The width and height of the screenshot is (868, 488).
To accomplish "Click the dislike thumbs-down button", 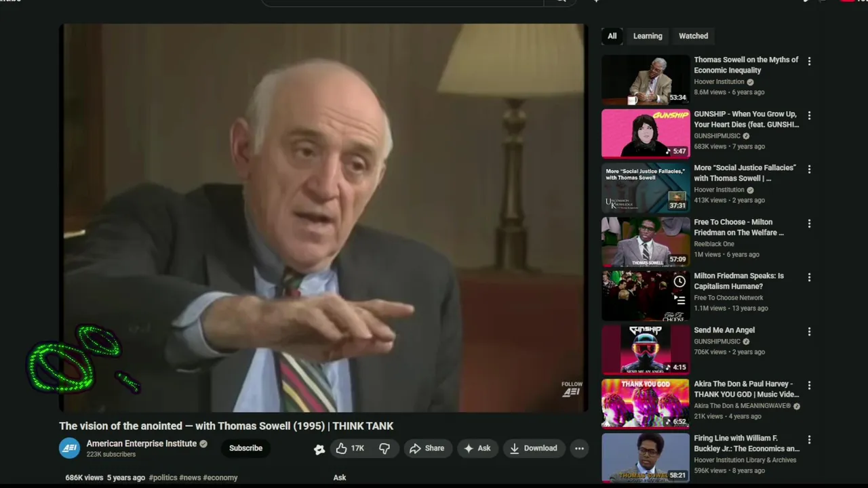I will (x=384, y=448).
